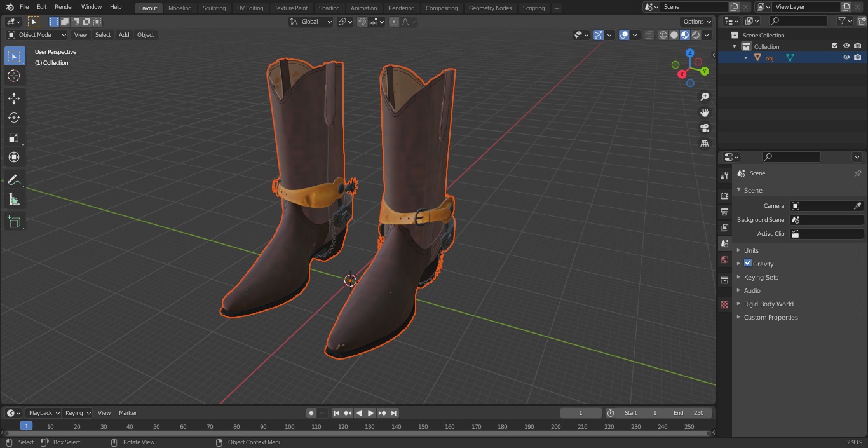
Task: Click the pin icon in Scene properties
Action: point(857,173)
